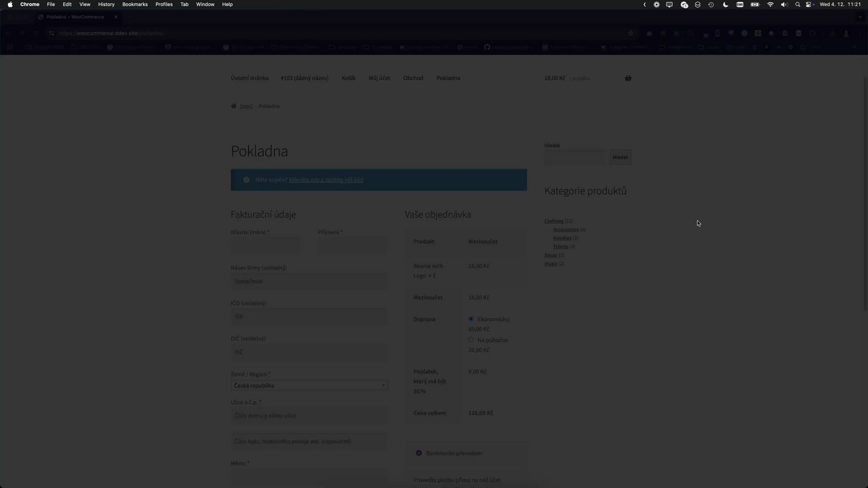
Task: Open the File menu
Action: coord(51,4)
